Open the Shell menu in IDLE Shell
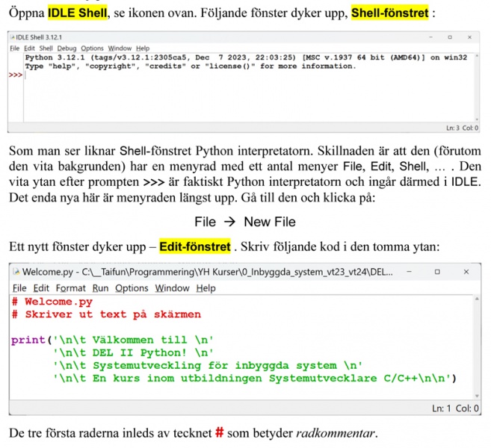The height and width of the screenshot is (448, 491). point(46,49)
